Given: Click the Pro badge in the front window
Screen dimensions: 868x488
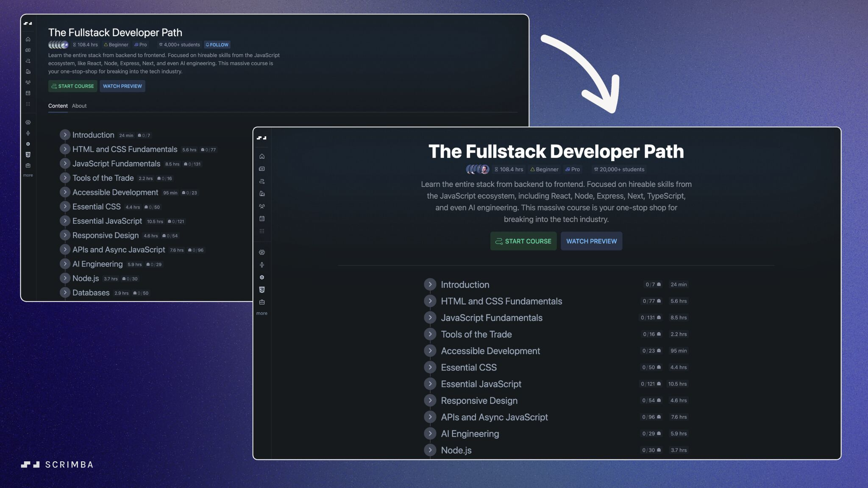Looking at the screenshot, I should (x=572, y=170).
